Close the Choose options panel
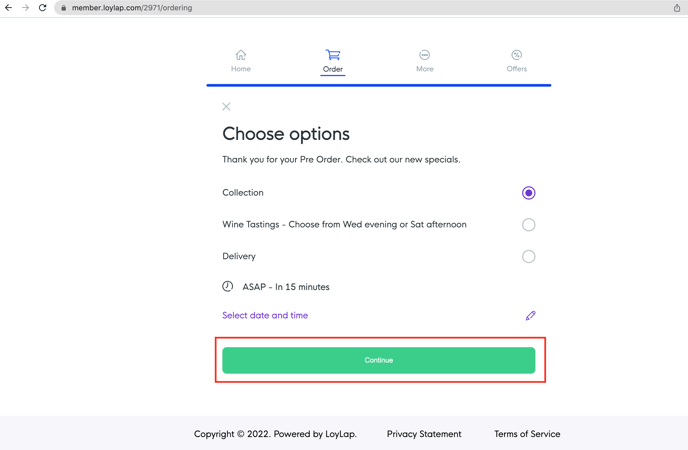 tap(227, 107)
